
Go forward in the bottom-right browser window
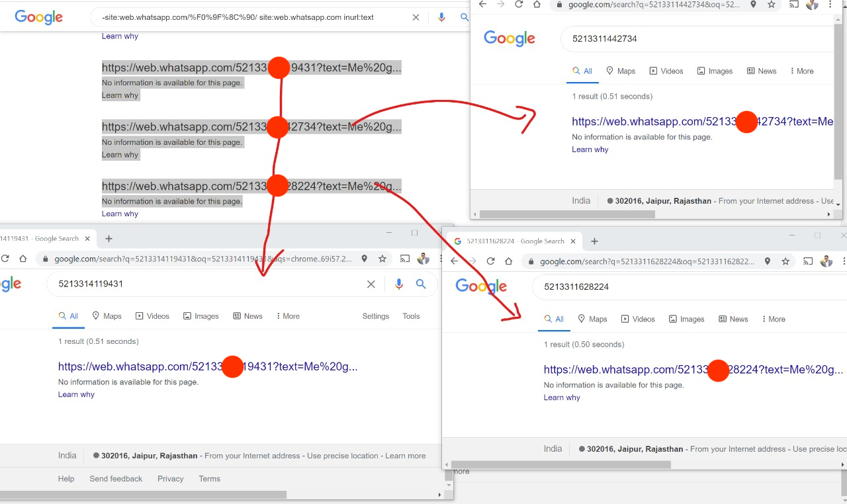click(472, 261)
